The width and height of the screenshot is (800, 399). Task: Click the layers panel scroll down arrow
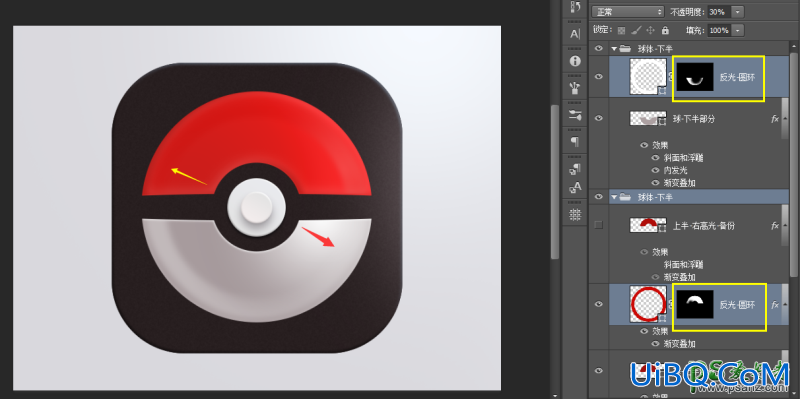794,393
